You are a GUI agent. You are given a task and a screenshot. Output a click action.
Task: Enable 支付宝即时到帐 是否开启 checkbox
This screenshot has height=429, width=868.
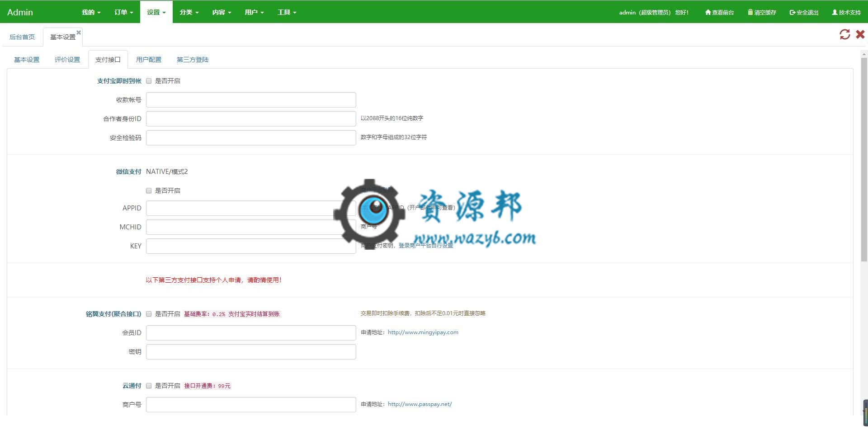(149, 81)
